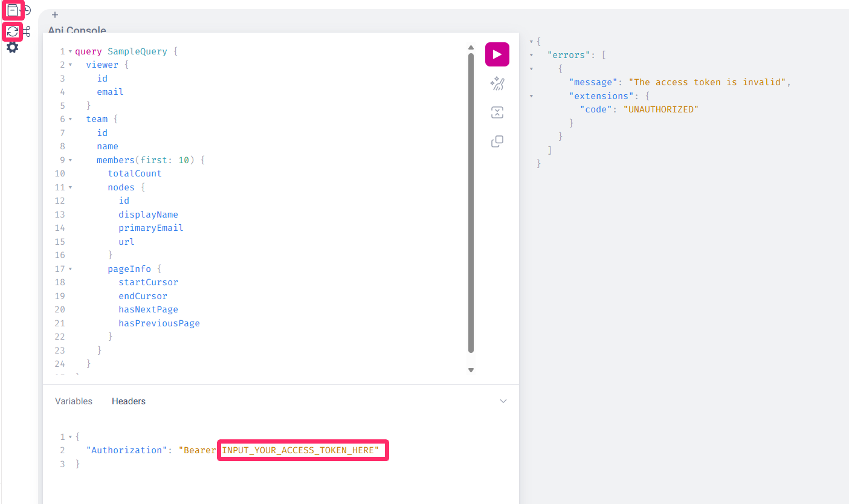This screenshot has width=849, height=504.
Task: Click line number 24 in query editor
Action: click(60, 364)
